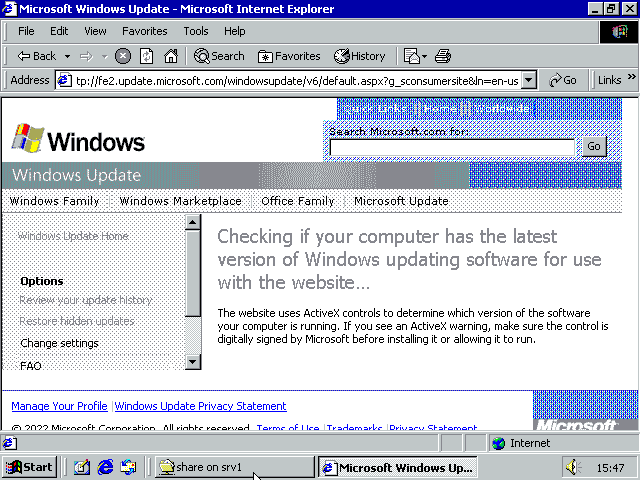Open the Microsoft Update link
Screen dimensions: 640x480
401,201
